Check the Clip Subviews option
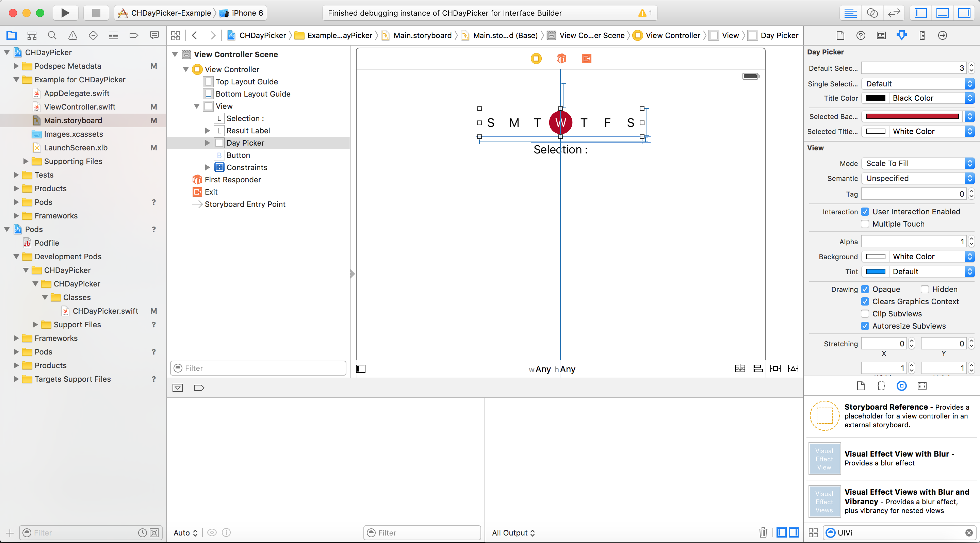This screenshot has width=980, height=543. [865, 314]
